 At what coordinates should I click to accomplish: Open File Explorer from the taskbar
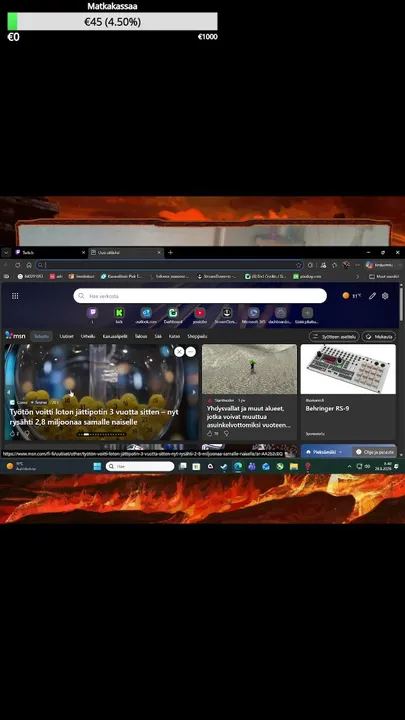click(x=294, y=467)
